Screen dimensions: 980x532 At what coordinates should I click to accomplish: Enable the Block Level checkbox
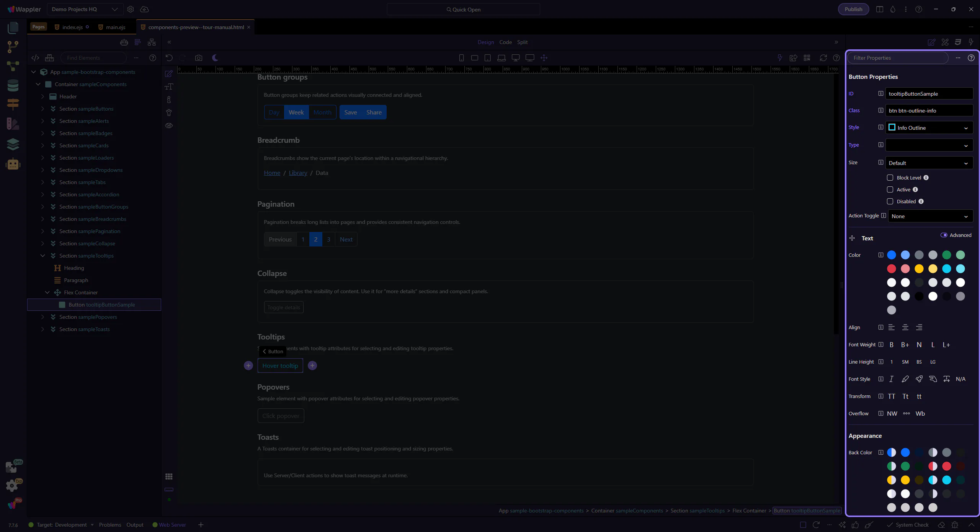(890, 178)
